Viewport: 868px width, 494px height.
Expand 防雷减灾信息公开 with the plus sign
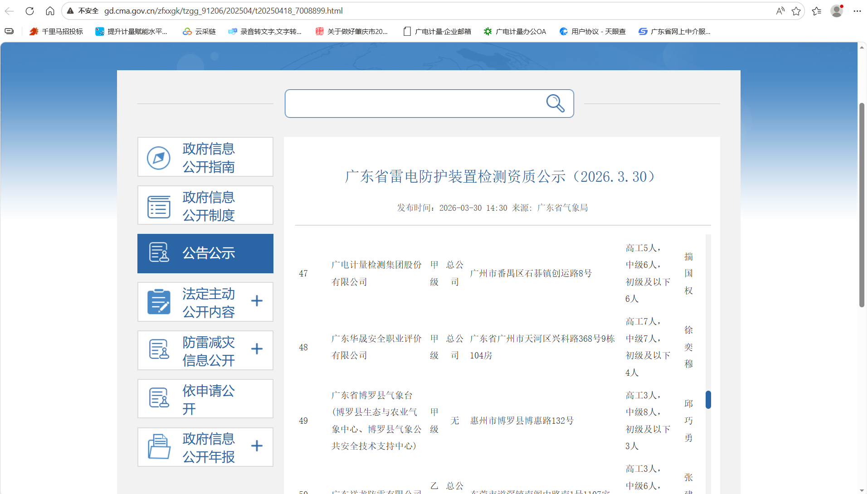pyautogui.click(x=257, y=349)
